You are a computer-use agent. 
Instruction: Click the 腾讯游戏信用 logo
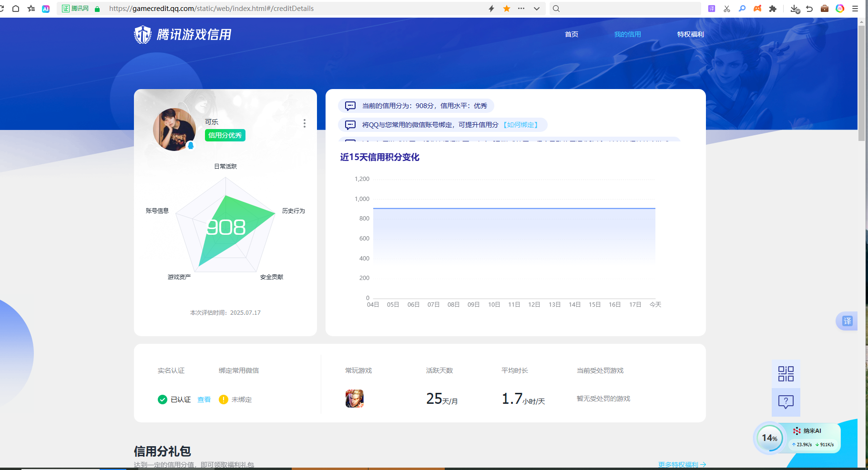(183, 34)
